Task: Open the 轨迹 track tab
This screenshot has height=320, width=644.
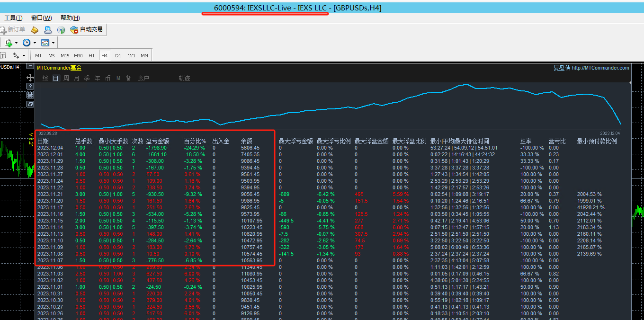Action: click(184, 78)
